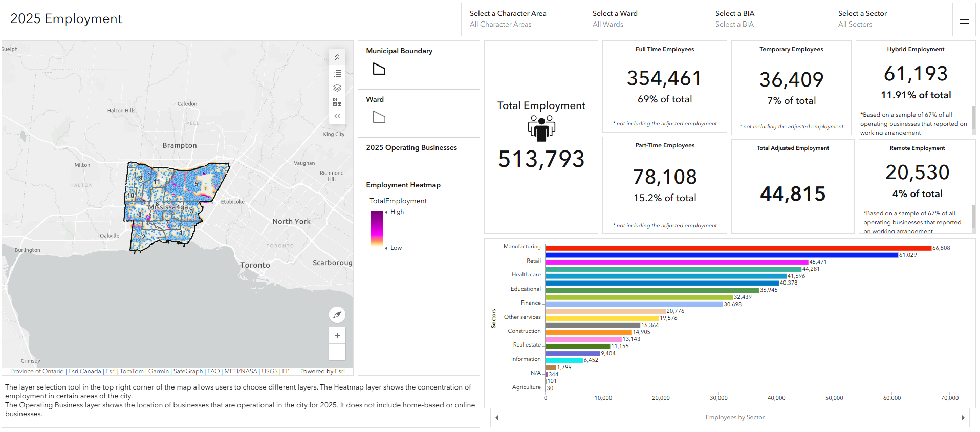Click ward number 9 on the map
Image resolution: width=980 pixels, height=432 pixels.
pos(141,178)
